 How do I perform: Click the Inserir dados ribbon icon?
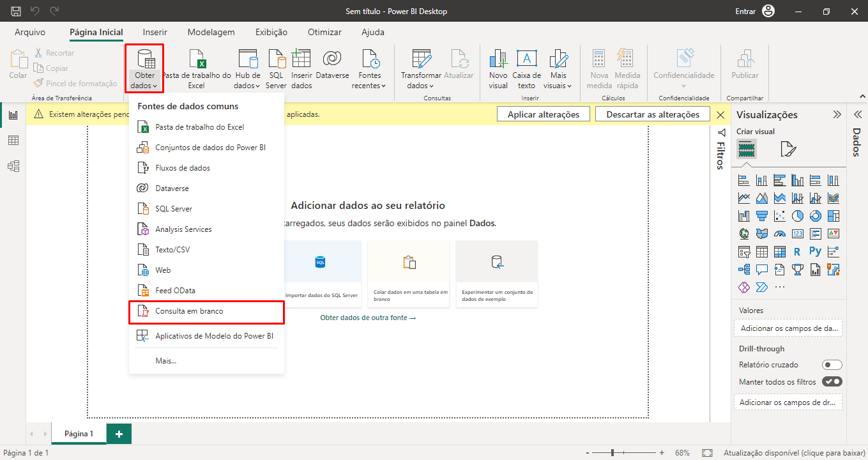[301, 59]
